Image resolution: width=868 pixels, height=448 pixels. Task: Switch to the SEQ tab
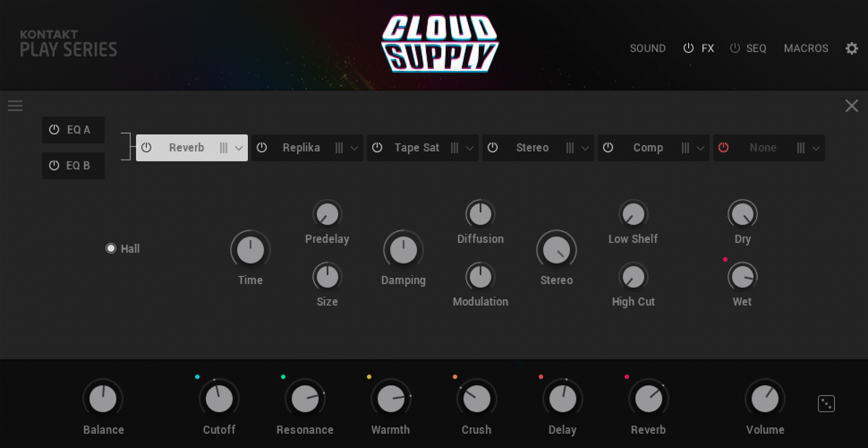(756, 48)
